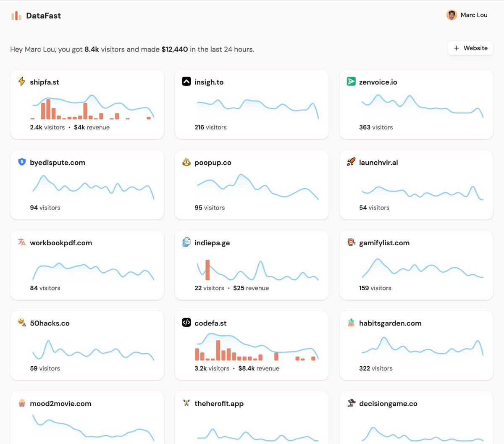Image resolution: width=504 pixels, height=444 pixels.
Task: Click the codefa.st visitors and revenue chart
Action: (257, 347)
